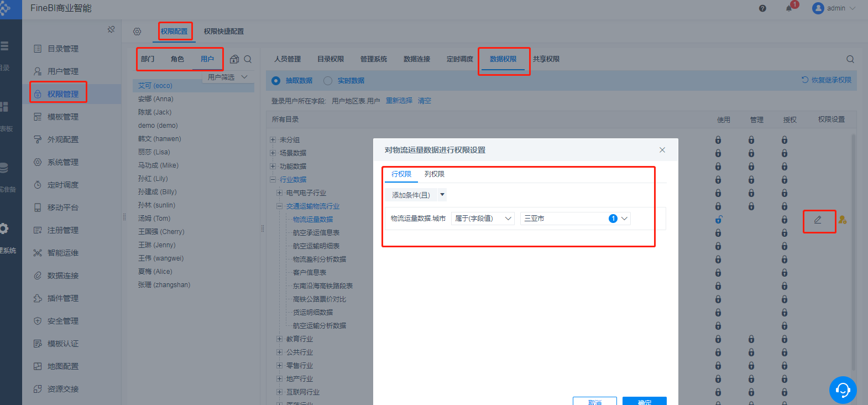Collapse the 行业数据 tree node
The height and width of the screenshot is (405, 868).
tap(273, 180)
